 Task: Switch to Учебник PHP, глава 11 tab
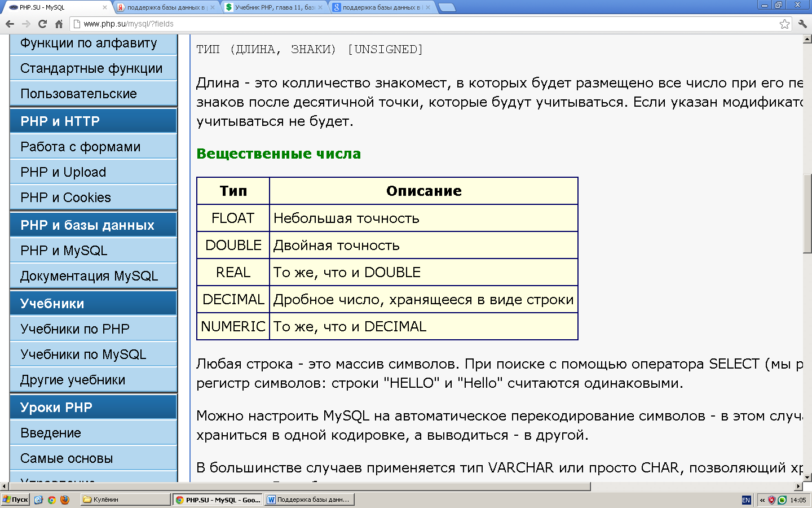pyautogui.click(x=274, y=7)
